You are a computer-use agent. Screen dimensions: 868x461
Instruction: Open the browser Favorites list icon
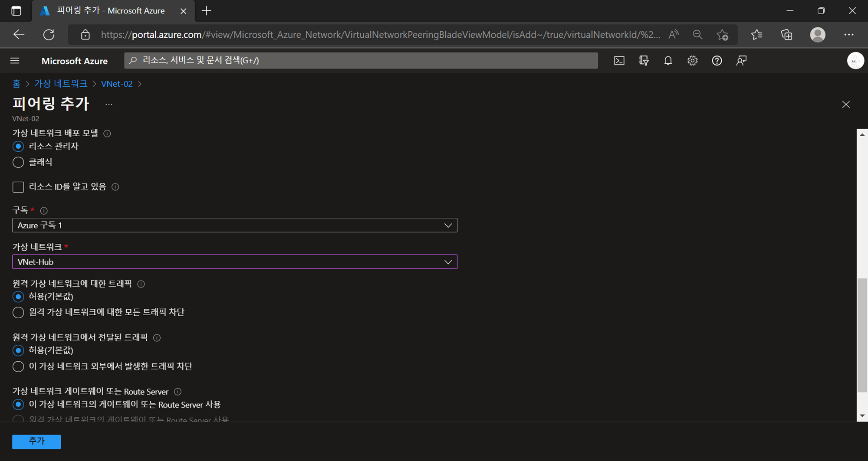757,35
